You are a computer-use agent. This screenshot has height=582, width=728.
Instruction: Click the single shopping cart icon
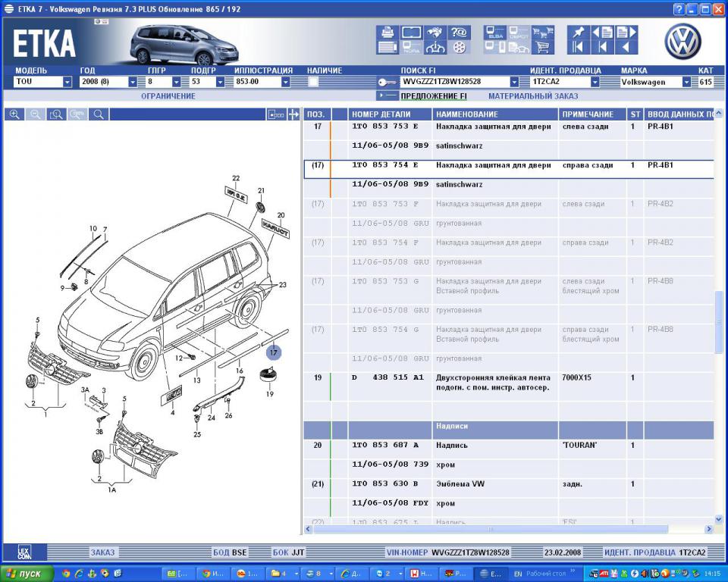(x=543, y=47)
